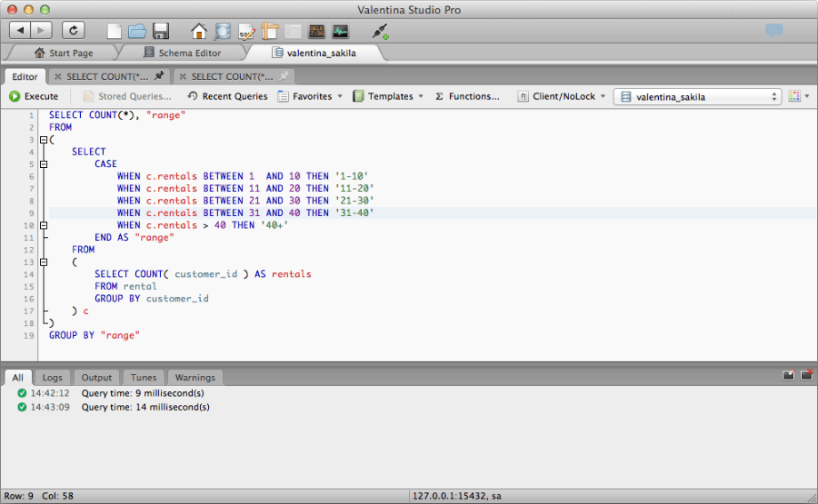Image resolution: width=818 pixels, height=504 pixels.
Task: Click the add connection plug icon
Action: (380, 31)
